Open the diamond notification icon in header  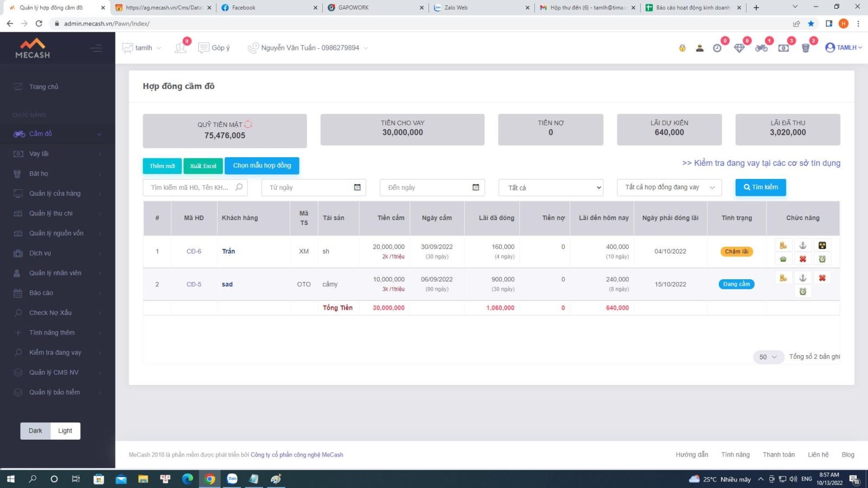pyautogui.click(x=739, y=48)
